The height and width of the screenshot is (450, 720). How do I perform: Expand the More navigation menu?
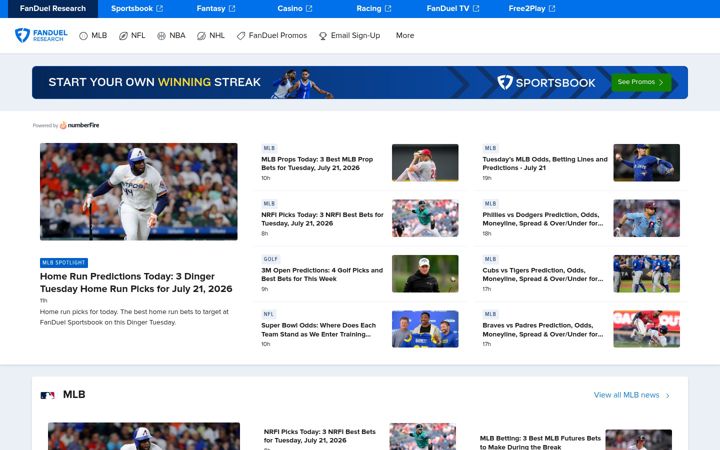405,35
